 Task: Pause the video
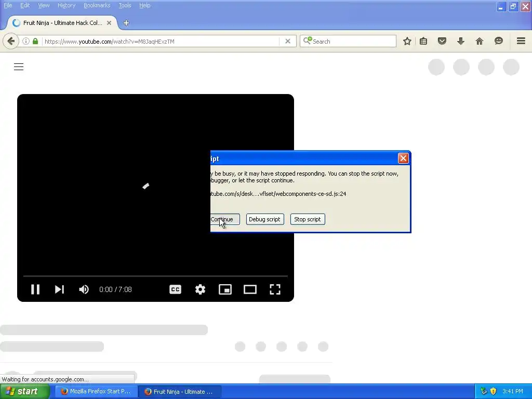click(35, 289)
